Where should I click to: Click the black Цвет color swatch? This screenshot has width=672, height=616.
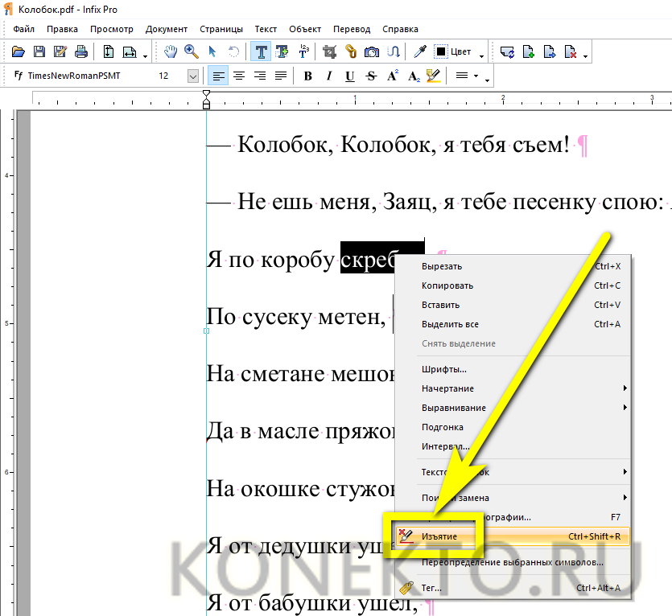click(x=441, y=51)
